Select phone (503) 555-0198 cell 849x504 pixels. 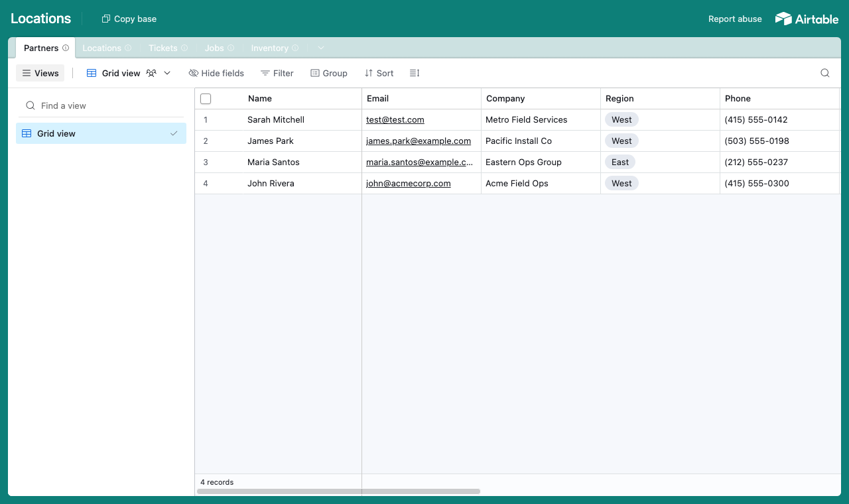(780, 141)
